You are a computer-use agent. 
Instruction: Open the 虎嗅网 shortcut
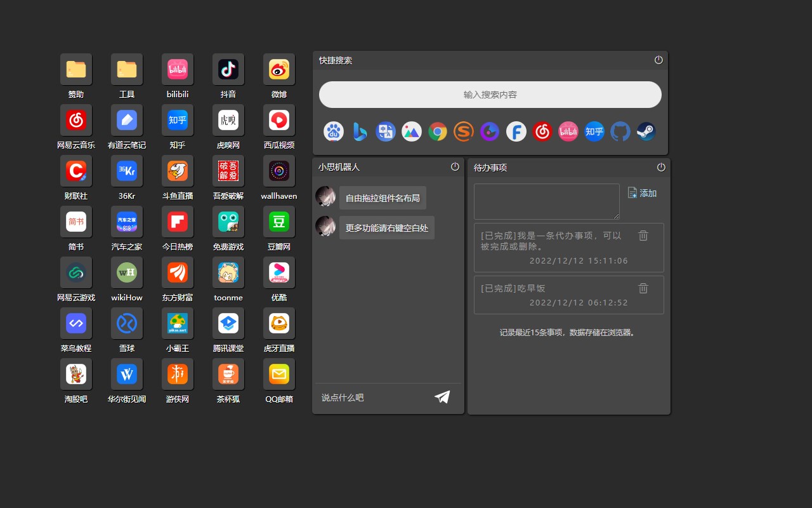pos(228,120)
